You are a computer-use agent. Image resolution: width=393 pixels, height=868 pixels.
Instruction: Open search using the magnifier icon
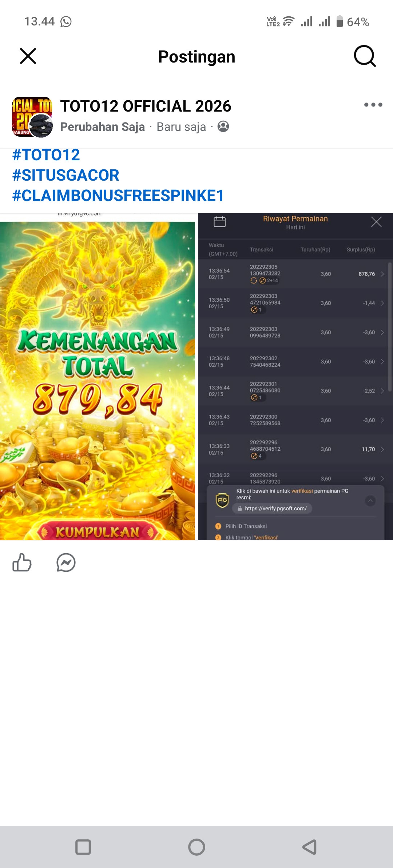click(x=365, y=56)
